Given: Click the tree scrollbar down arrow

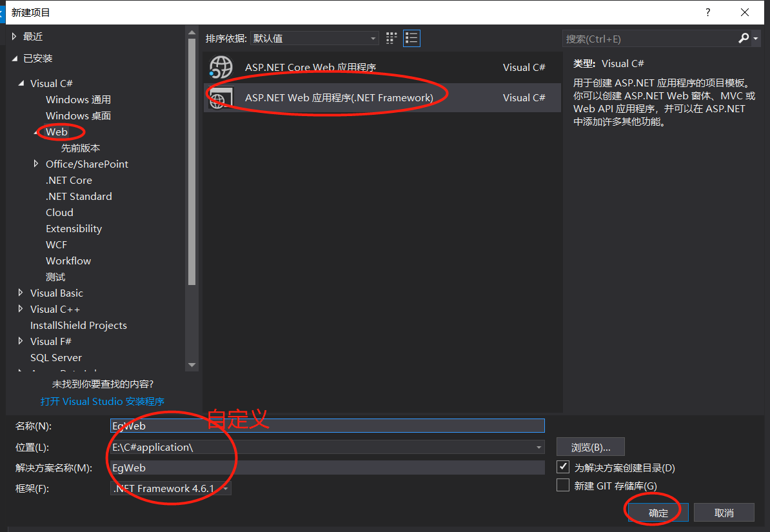Looking at the screenshot, I should (x=192, y=365).
